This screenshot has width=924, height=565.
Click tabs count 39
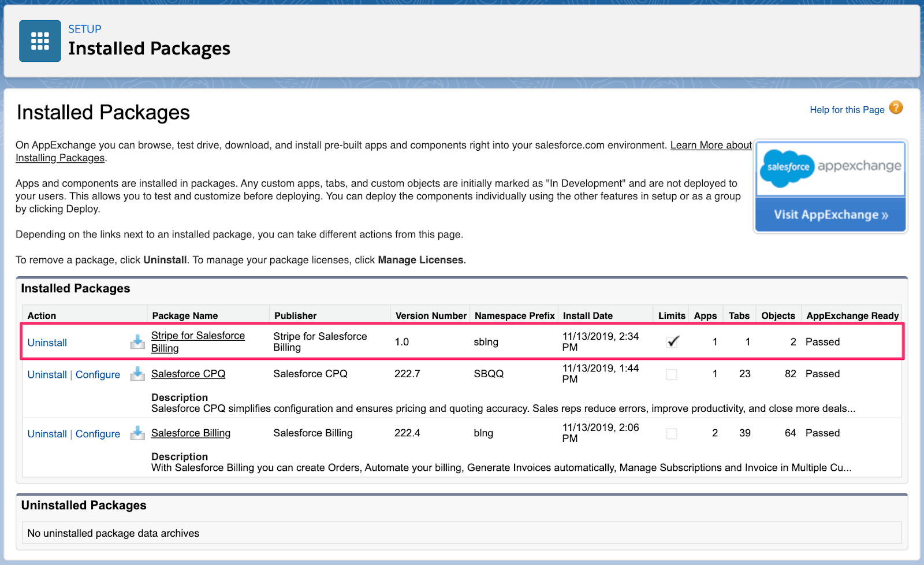(745, 433)
